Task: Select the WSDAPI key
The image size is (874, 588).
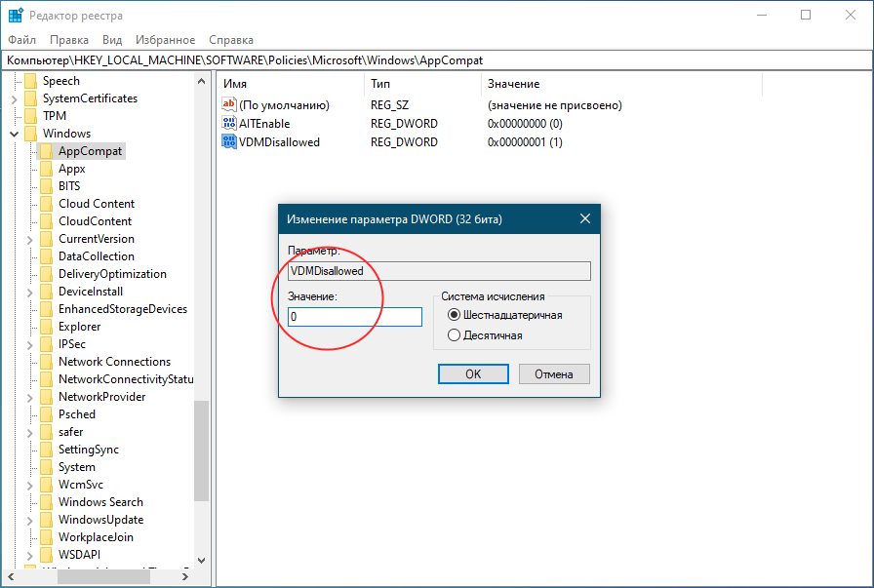Action: (79, 555)
